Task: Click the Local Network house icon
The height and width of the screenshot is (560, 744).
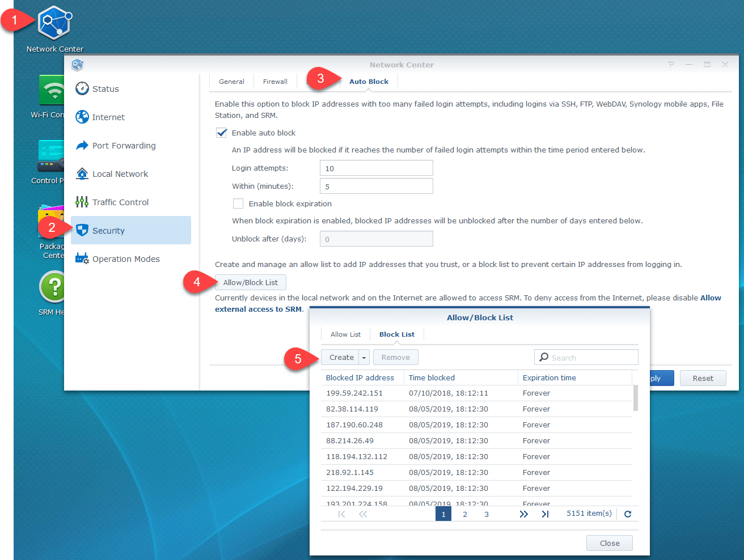Action: pyautogui.click(x=82, y=173)
